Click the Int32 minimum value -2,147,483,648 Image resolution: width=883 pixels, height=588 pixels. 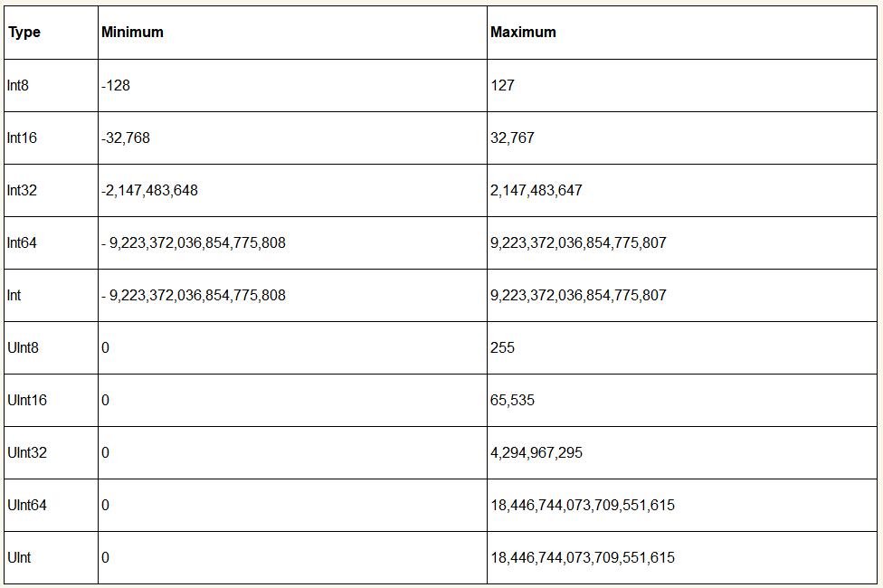click(149, 190)
